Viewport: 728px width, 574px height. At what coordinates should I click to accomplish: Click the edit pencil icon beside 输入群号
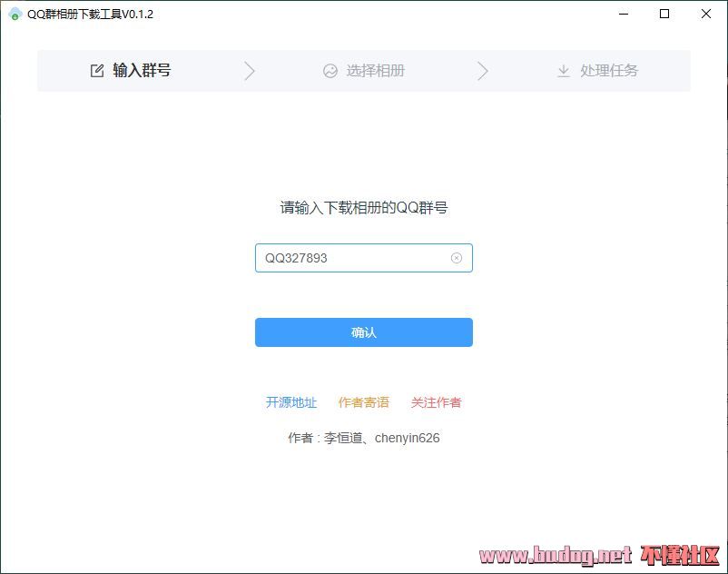(97, 71)
